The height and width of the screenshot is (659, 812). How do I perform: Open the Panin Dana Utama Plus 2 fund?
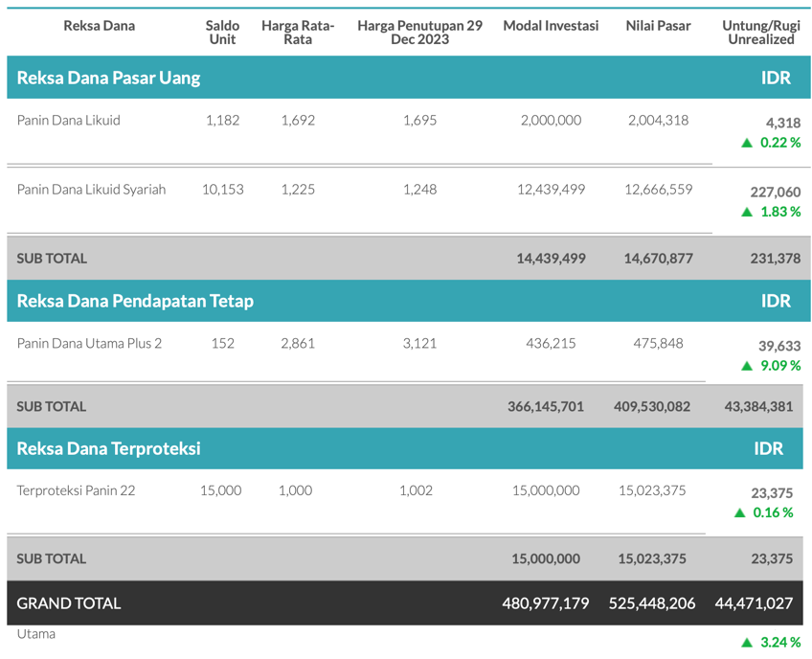pos(89,343)
